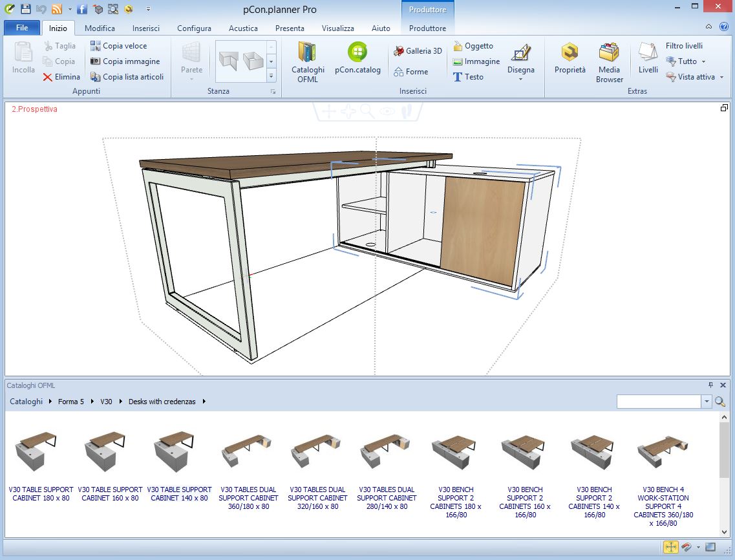Click the 2.Prospettiva view label
Viewport: 735px width, 560px height.
tap(34, 109)
